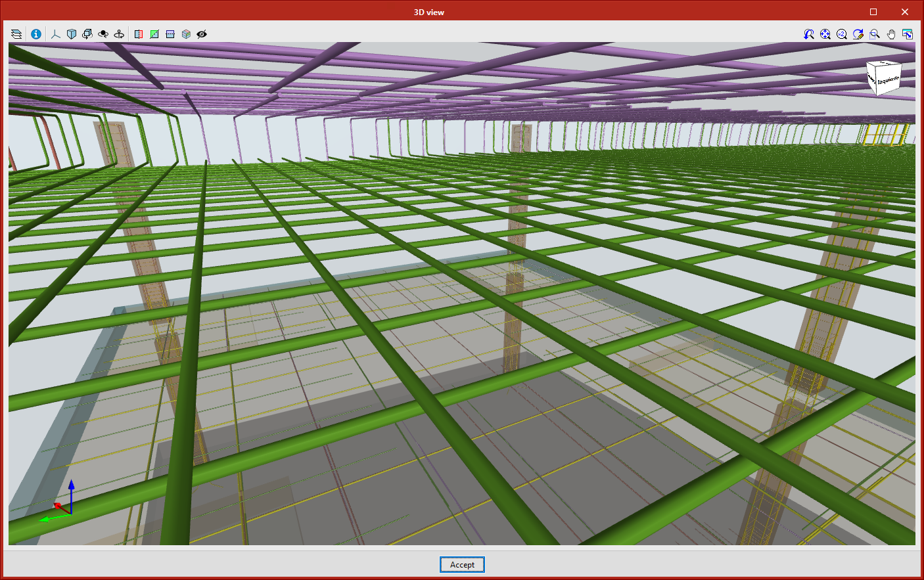The image size is (924, 580).
Task: Click the rotating cube icon
Action: [87, 34]
